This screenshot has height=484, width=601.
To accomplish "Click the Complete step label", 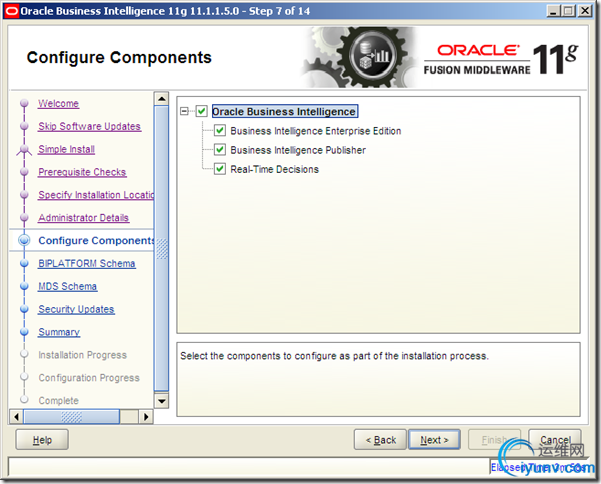I will tap(58, 401).
